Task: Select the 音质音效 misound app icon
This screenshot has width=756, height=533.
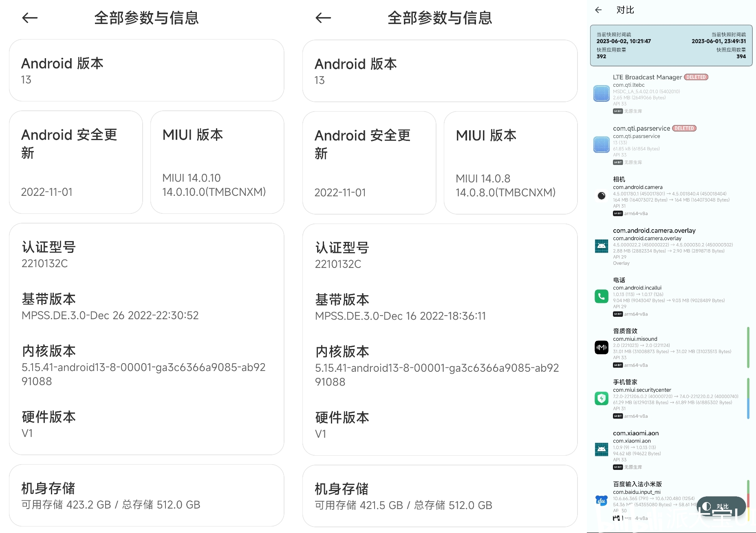Action: click(x=602, y=347)
